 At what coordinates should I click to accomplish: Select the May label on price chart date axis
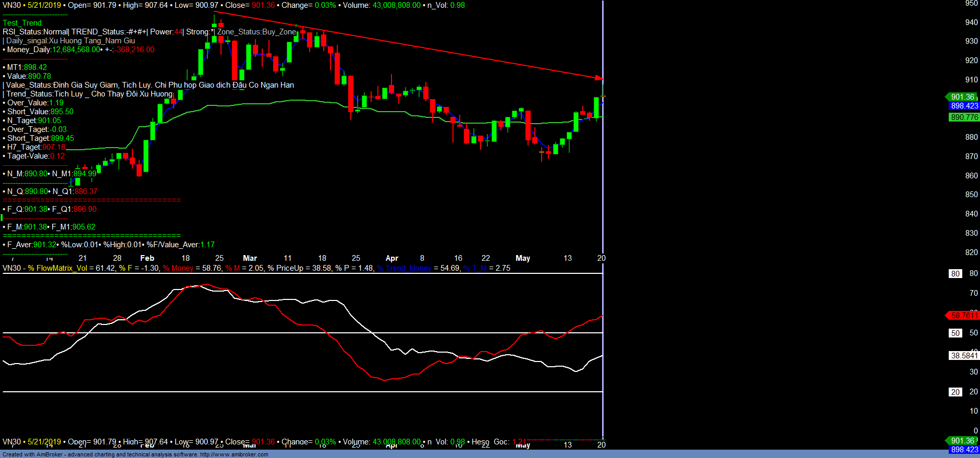pyautogui.click(x=522, y=258)
